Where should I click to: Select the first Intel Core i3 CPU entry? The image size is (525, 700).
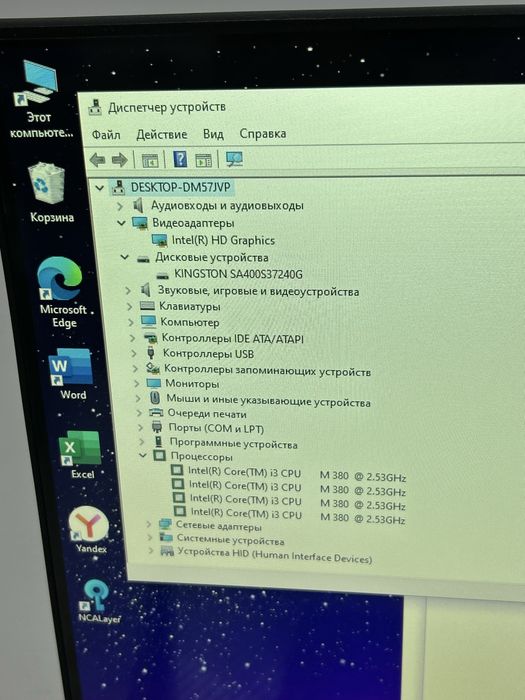click(296, 474)
